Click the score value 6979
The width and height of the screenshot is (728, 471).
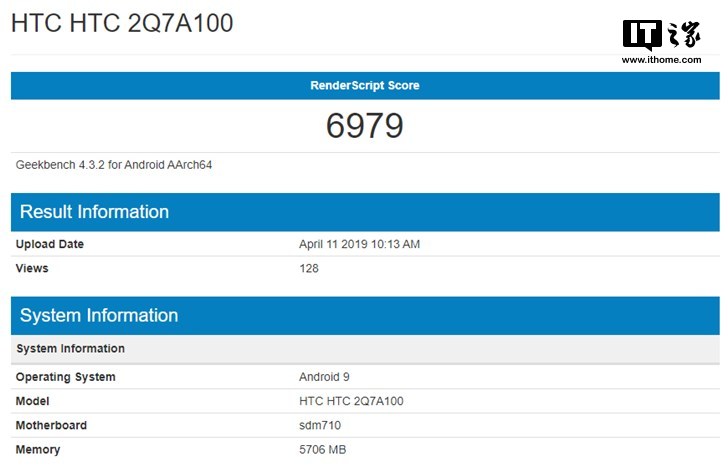(x=365, y=126)
